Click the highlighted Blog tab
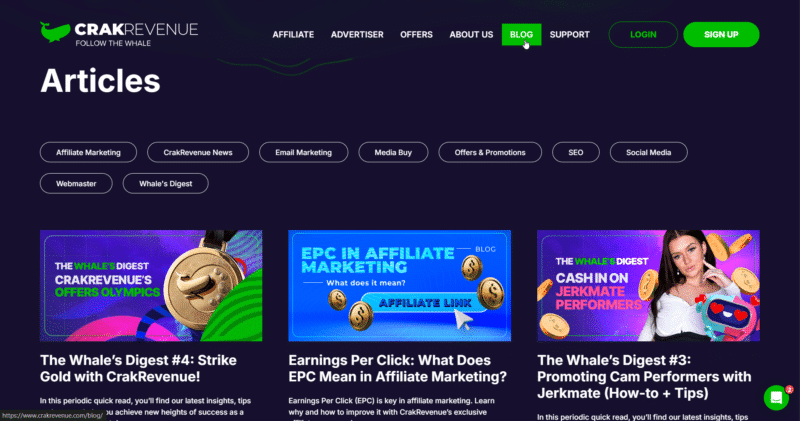 coord(521,35)
